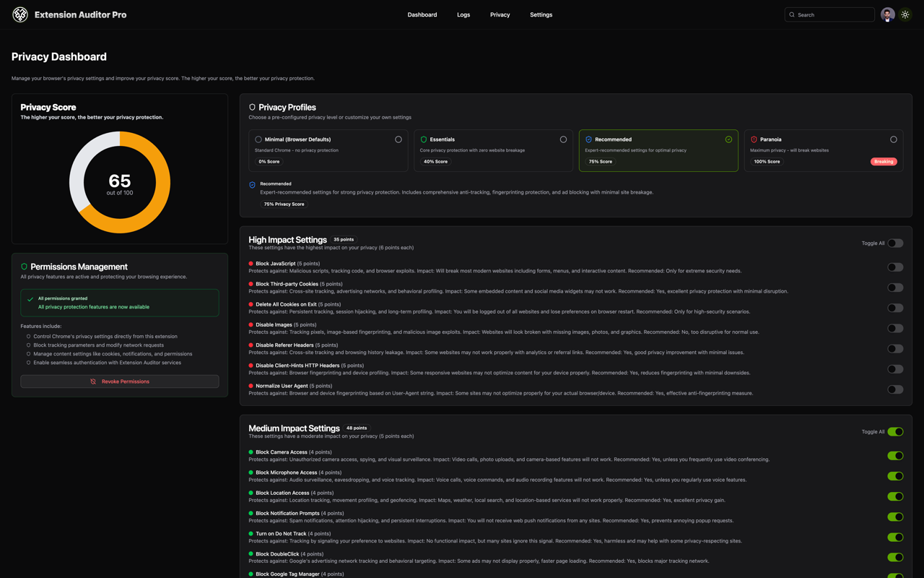Focus the Search input field
924x578 pixels.
(x=829, y=14)
